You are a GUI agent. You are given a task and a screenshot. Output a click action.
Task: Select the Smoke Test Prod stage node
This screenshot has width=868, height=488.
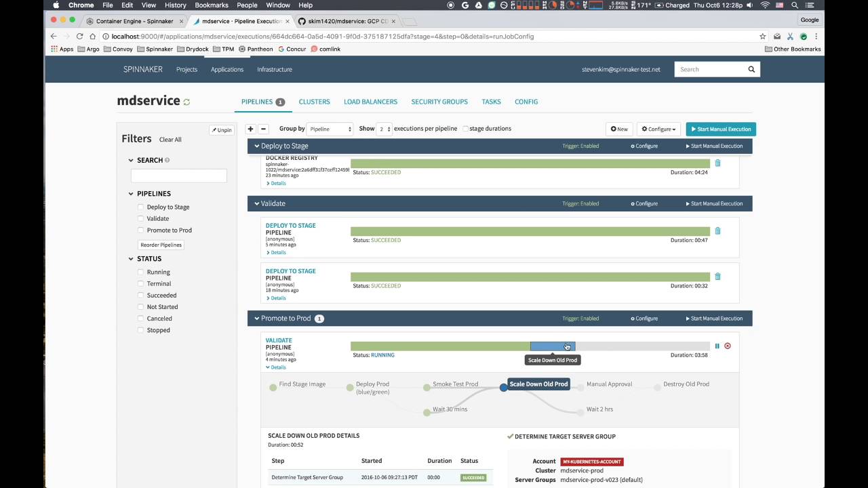tap(427, 387)
